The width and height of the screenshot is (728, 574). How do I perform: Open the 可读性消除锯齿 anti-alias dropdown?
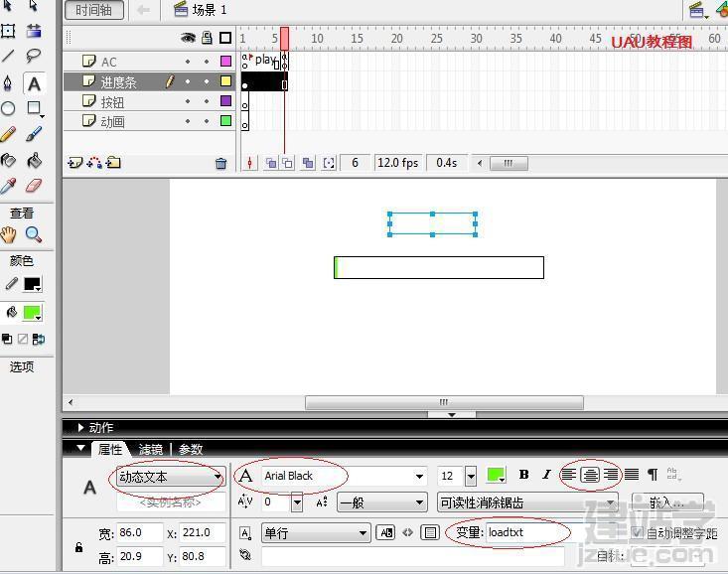[x=528, y=502]
